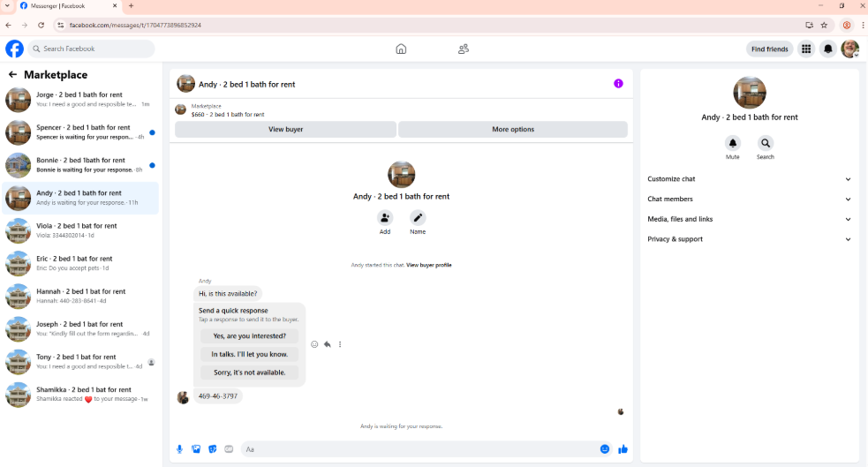Expand Customize chat section
Screen dimensions: 868x467
tap(750, 178)
